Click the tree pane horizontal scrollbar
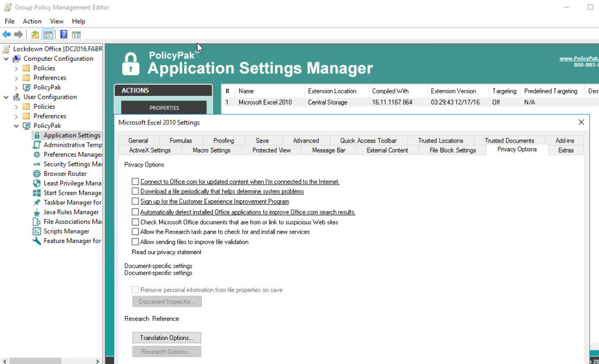 pyautogui.click(x=36, y=361)
